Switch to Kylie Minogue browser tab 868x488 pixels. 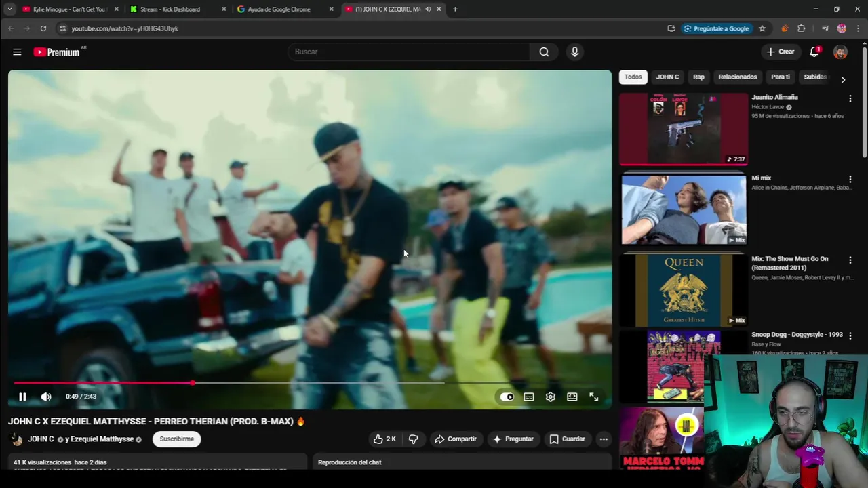70,9
